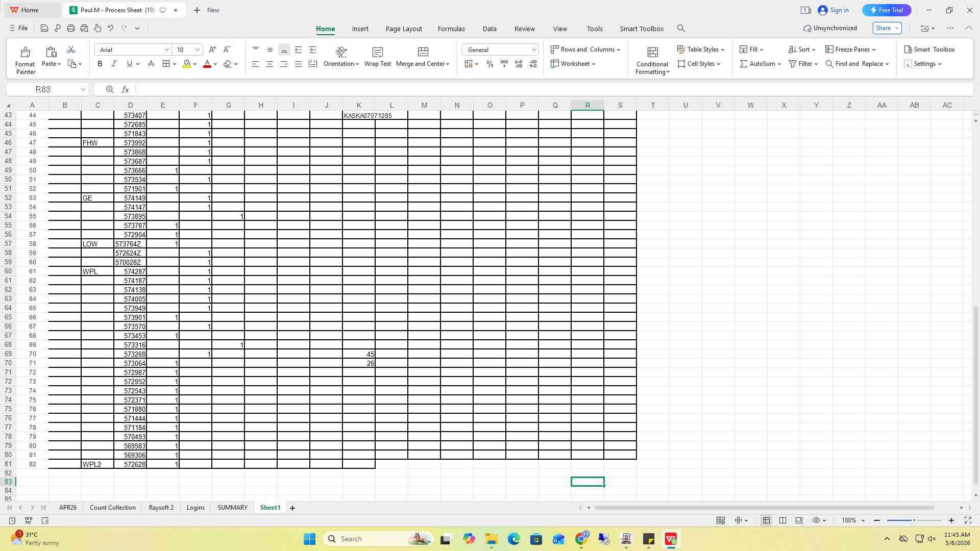Click the Insert function fx icon

125,89
